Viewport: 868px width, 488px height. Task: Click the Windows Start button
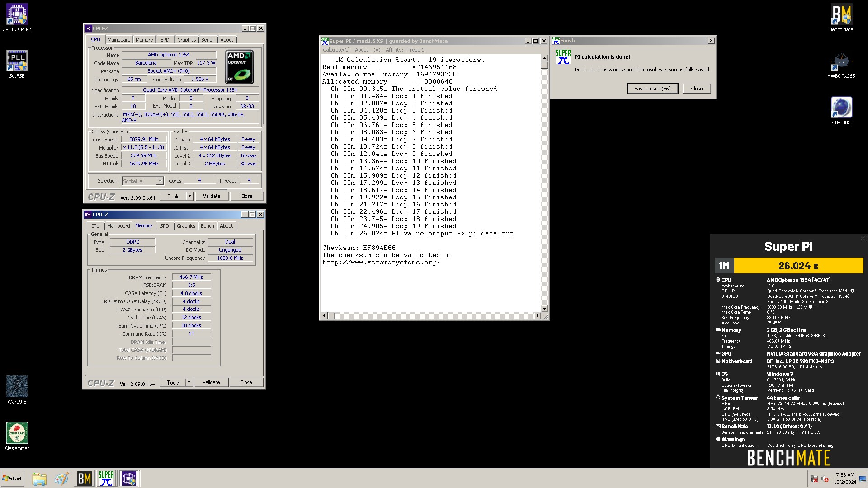(x=12, y=479)
